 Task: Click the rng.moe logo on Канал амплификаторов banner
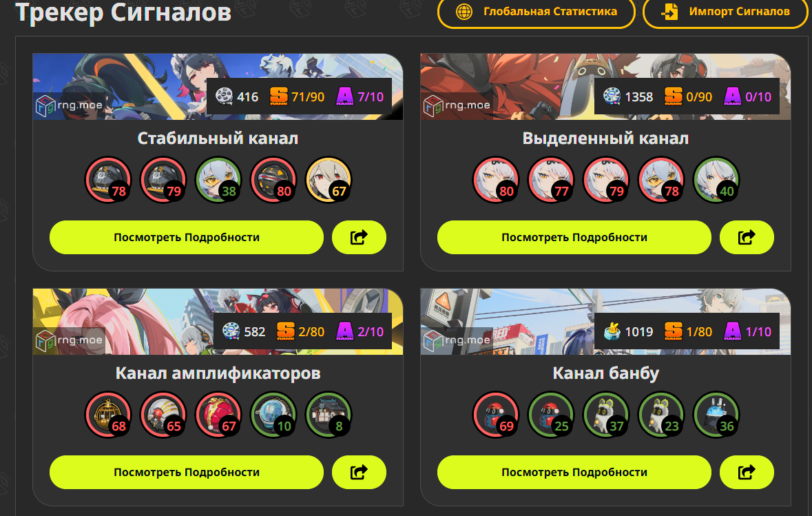69,340
